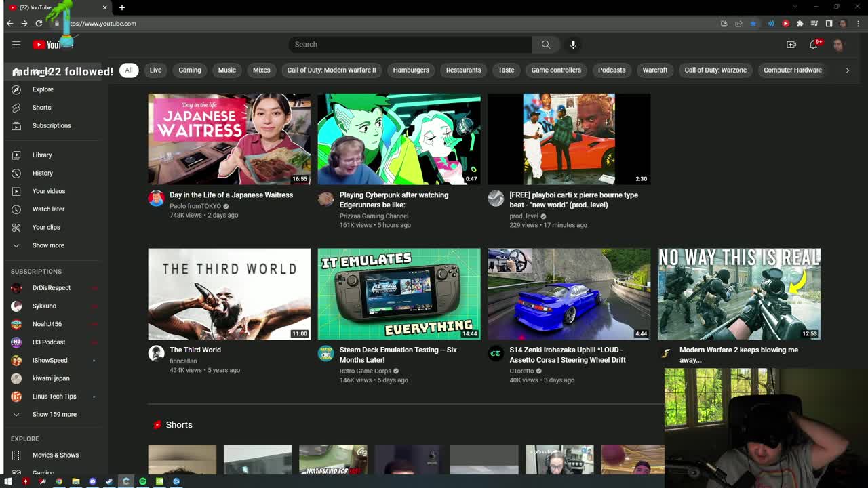The width and height of the screenshot is (868, 488).
Task: Open finncallan channel avatar
Action: tap(157, 353)
